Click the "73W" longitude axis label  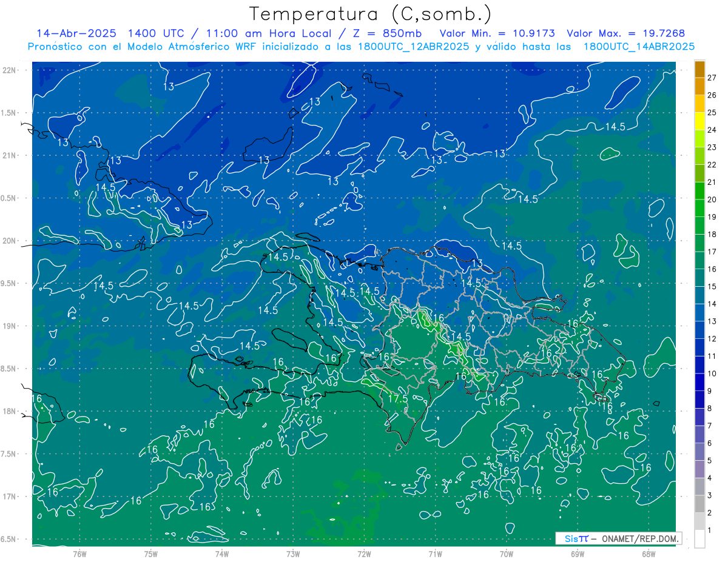[x=293, y=554]
